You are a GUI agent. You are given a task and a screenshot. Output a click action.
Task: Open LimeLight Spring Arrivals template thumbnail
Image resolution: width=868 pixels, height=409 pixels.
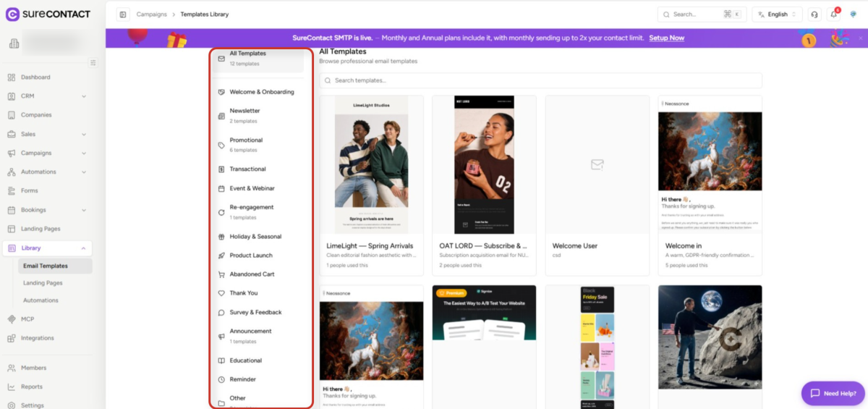371,164
